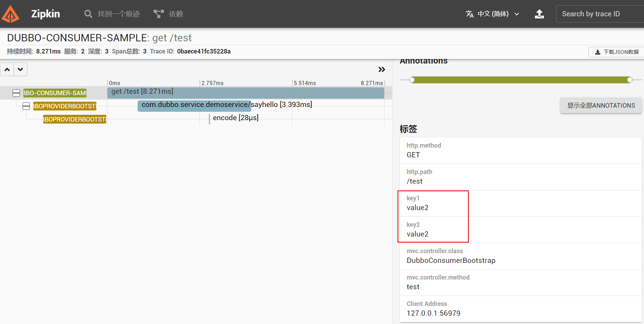Viewport: 644px width, 324px height.
Task: Click the Zipkin logo icon
Action: click(10, 14)
